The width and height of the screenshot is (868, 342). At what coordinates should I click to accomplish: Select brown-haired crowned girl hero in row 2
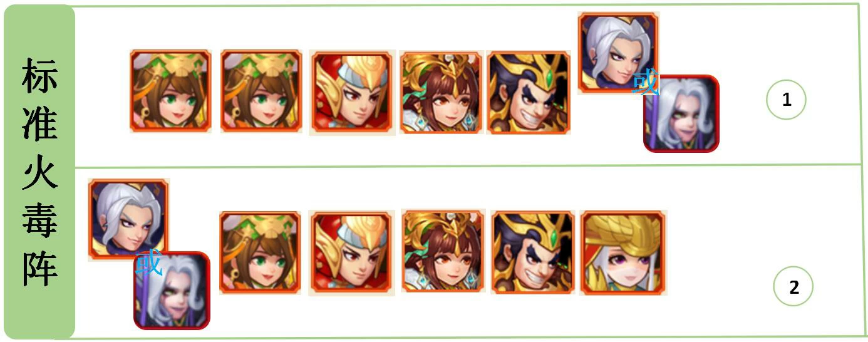click(x=443, y=251)
